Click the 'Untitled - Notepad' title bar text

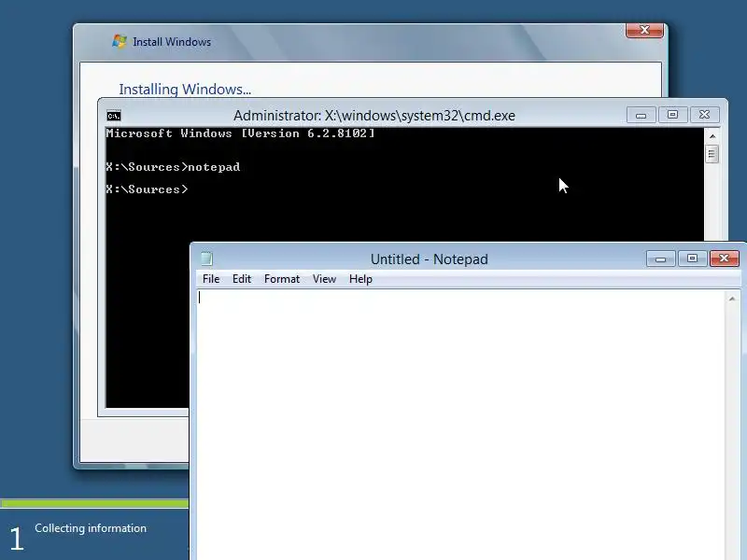(x=430, y=259)
